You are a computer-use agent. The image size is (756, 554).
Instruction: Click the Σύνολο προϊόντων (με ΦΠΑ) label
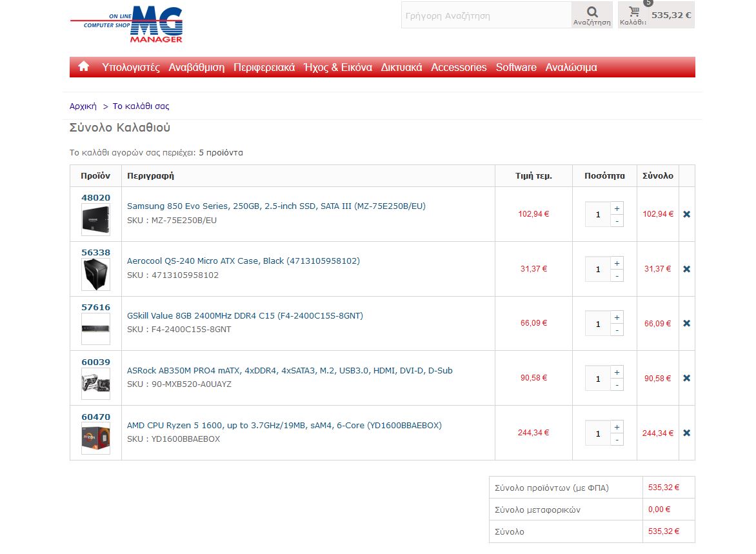point(552,488)
